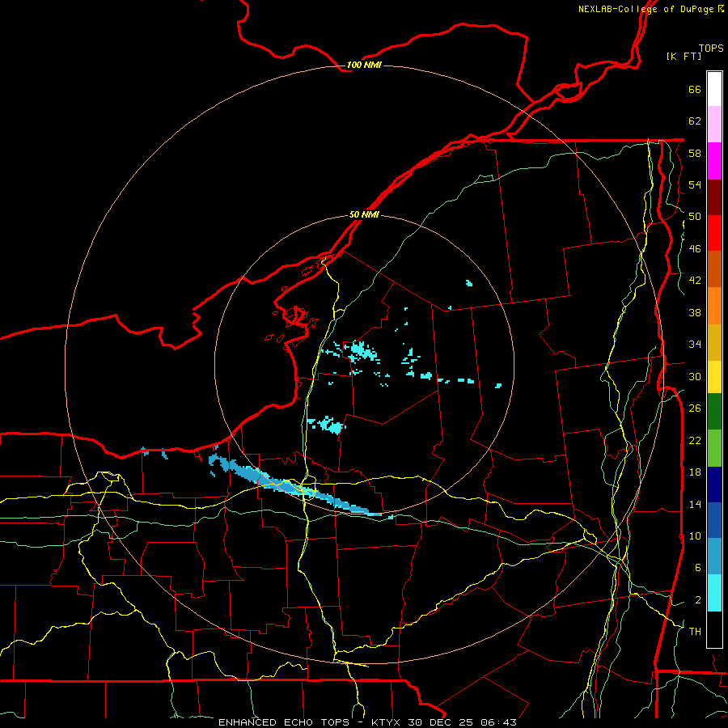Click the dark red (maroon) legend swatch

click(x=714, y=197)
